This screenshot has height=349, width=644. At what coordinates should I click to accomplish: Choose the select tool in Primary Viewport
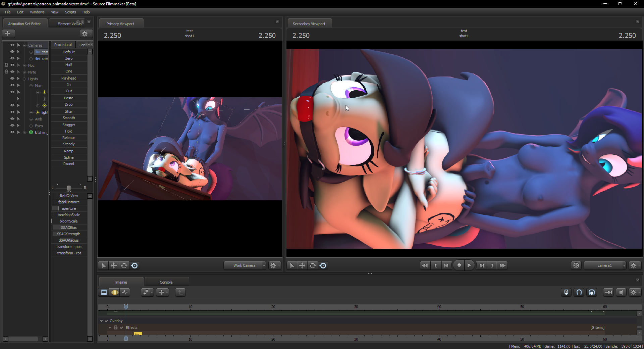[103, 265]
